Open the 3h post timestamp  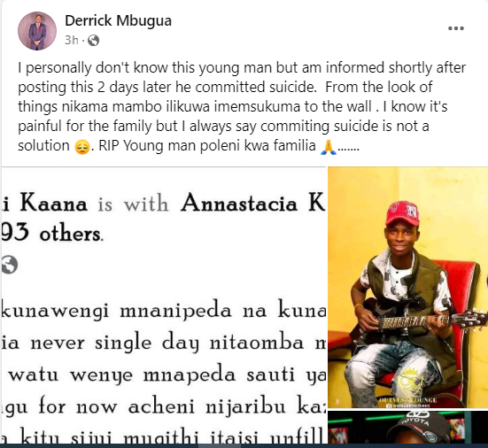tap(71, 40)
